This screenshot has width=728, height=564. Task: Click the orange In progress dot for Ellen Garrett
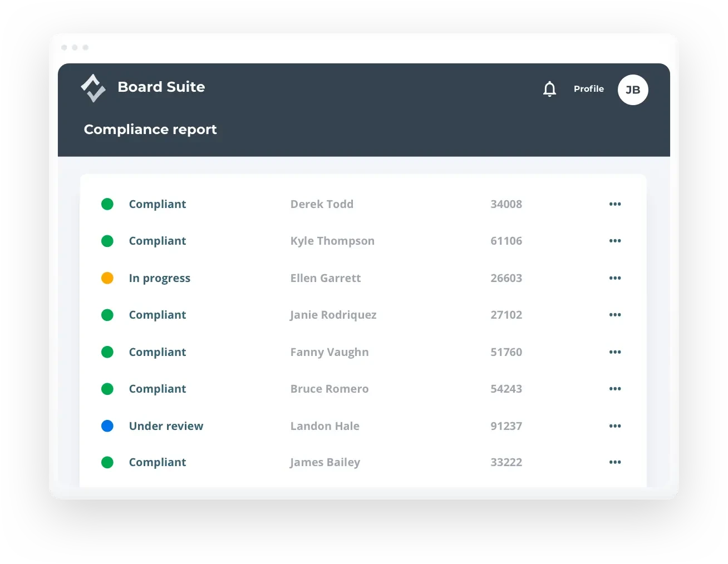[107, 278]
